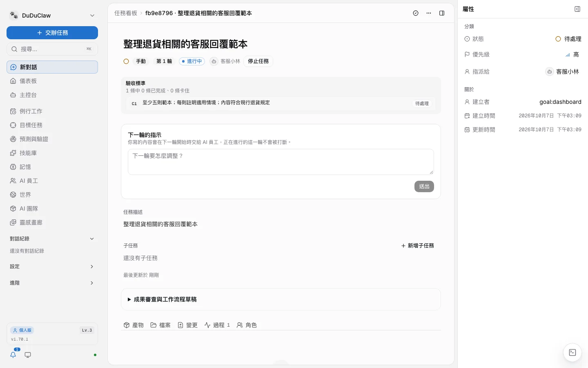Click the 下一輪要怎麼調整 instruction textarea

point(281,162)
